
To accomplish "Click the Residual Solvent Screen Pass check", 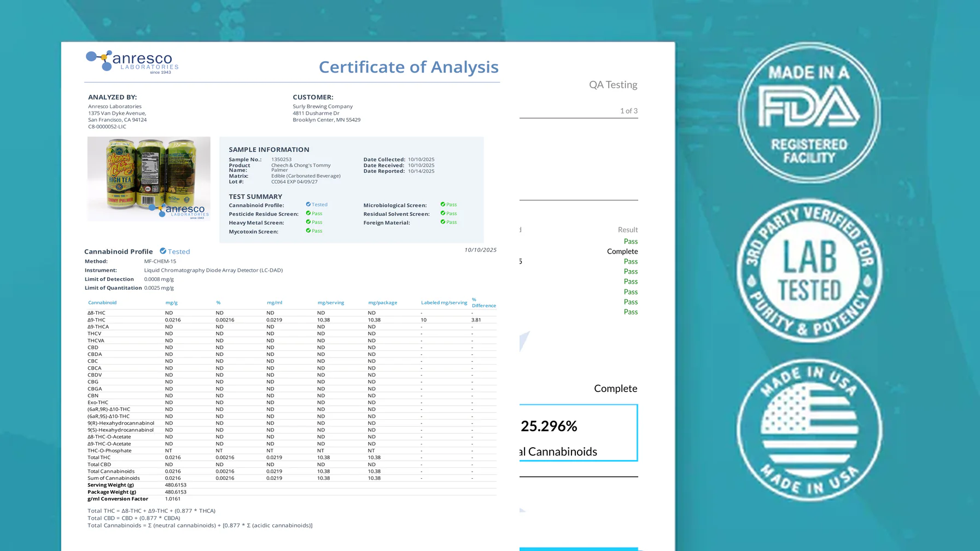I will [x=443, y=213].
